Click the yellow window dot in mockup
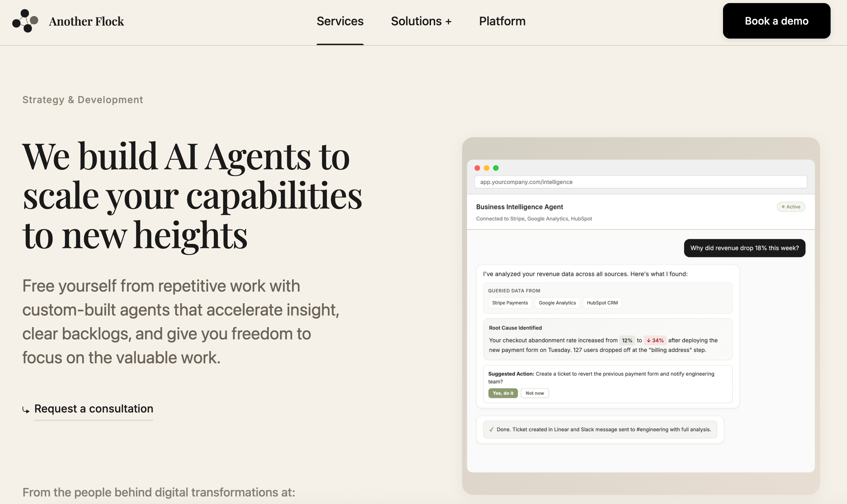The image size is (847, 504). point(486,168)
